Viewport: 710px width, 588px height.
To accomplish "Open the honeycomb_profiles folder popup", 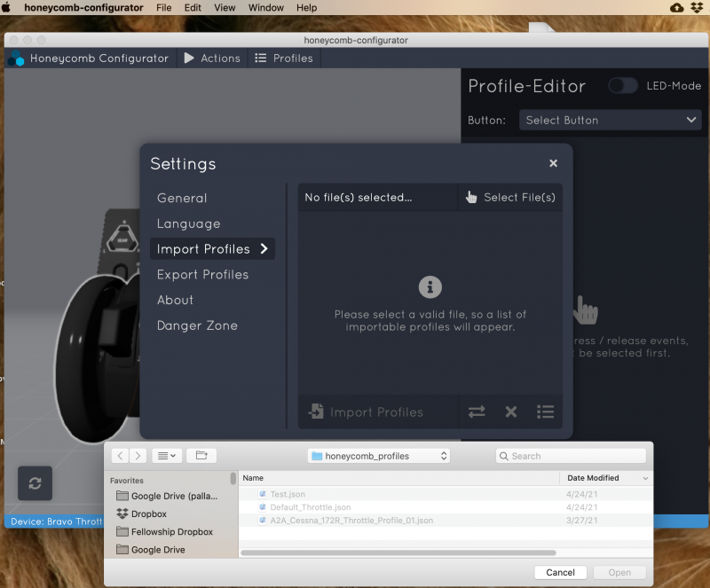I will pyautogui.click(x=379, y=456).
